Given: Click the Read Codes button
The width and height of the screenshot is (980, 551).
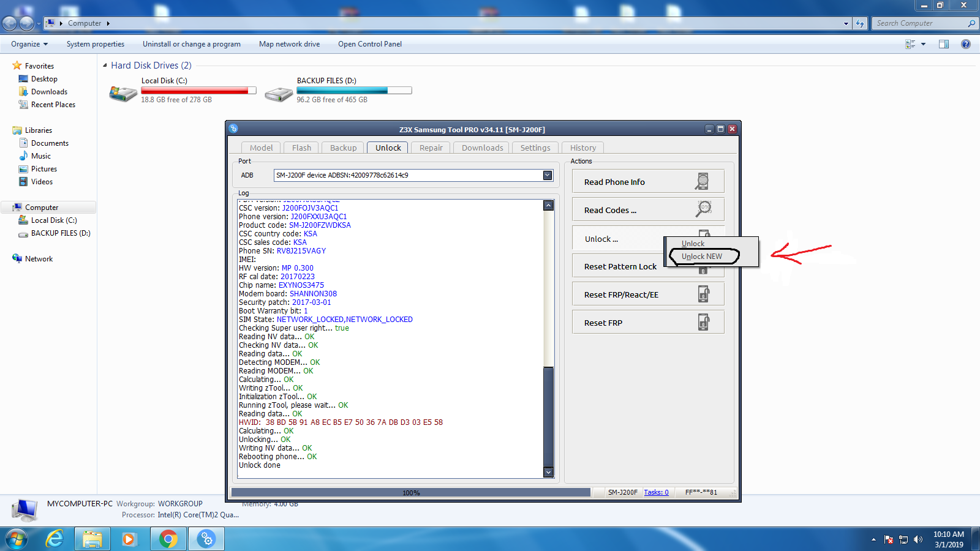Looking at the screenshot, I should (x=648, y=209).
